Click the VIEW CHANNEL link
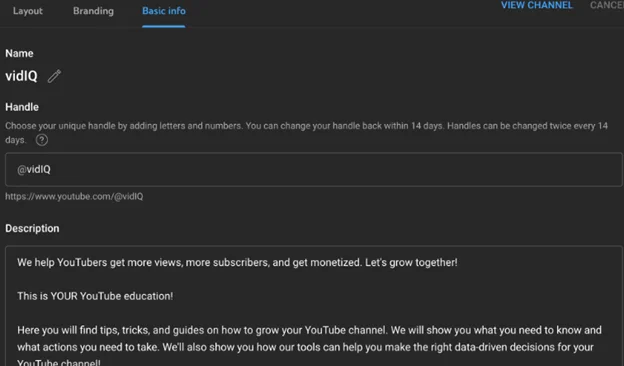 point(536,6)
